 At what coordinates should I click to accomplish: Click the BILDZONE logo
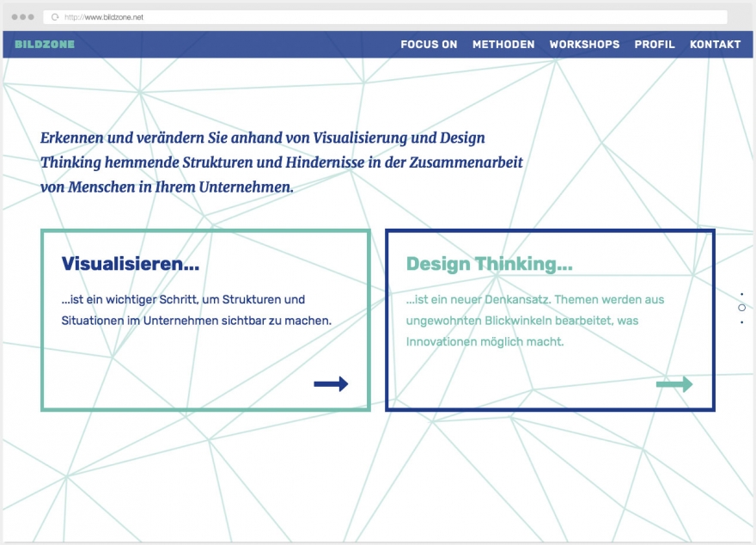(x=45, y=45)
